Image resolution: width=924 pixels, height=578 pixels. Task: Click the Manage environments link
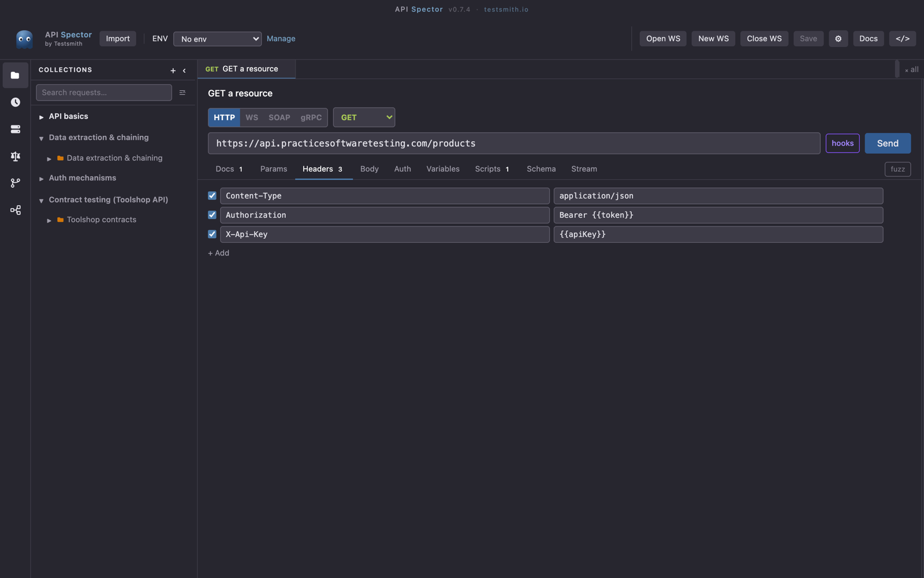(x=281, y=39)
